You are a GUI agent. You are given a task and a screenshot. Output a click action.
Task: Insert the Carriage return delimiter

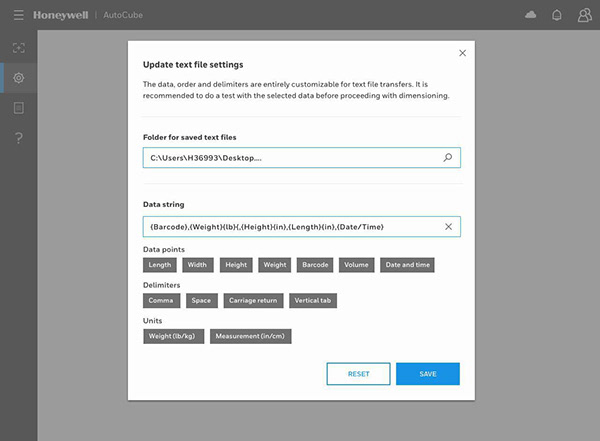point(253,301)
